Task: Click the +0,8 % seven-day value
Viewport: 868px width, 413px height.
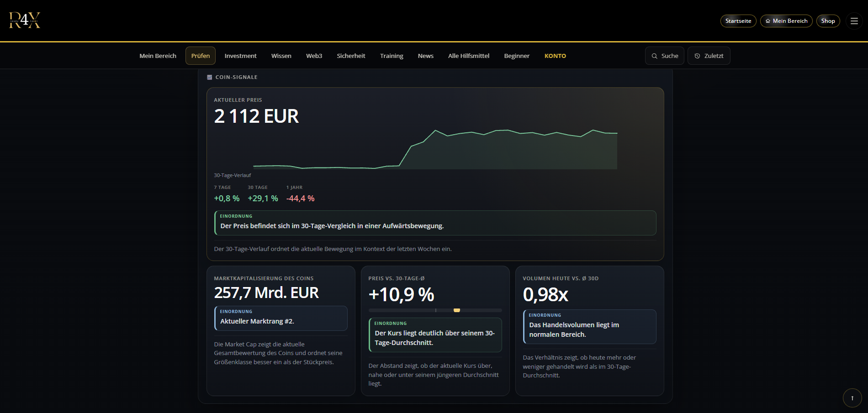Action: [227, 199]
